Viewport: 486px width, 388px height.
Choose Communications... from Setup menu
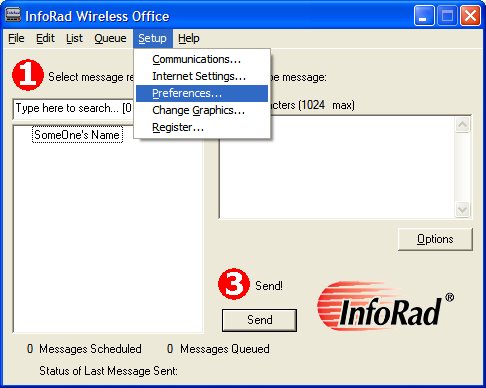[x=202, y=59]
